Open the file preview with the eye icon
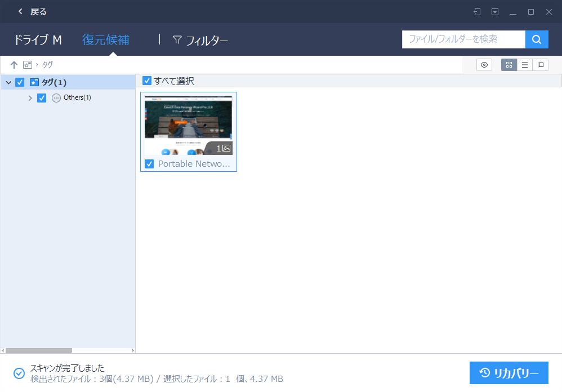 click(x=484, y=64)
